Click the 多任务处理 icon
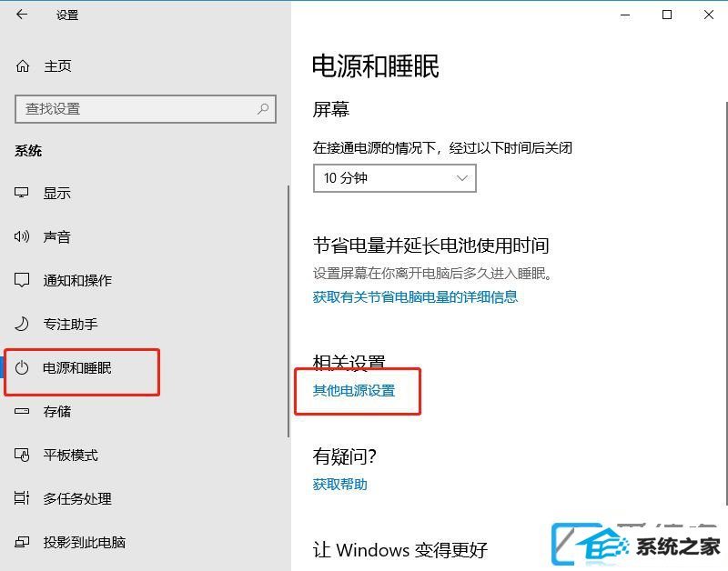 point(21,498)
